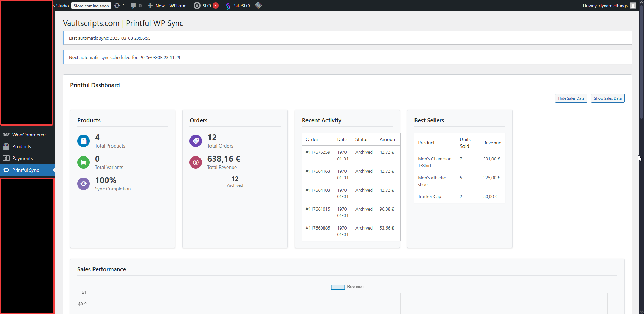Select Printful Sync in the sidebar
Viewport: 644px width, 314px height.
pos(26,170)
